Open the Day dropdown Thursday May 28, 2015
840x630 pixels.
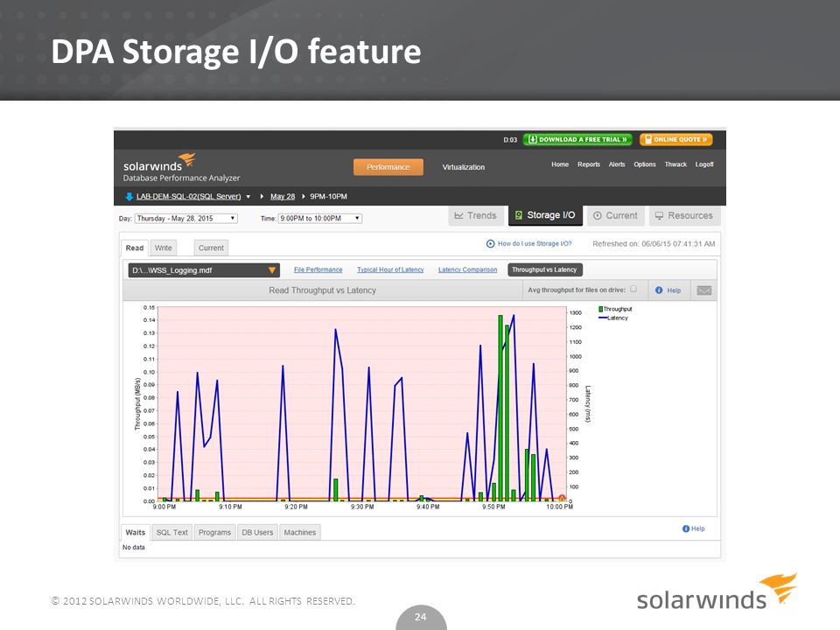(185, 219)
